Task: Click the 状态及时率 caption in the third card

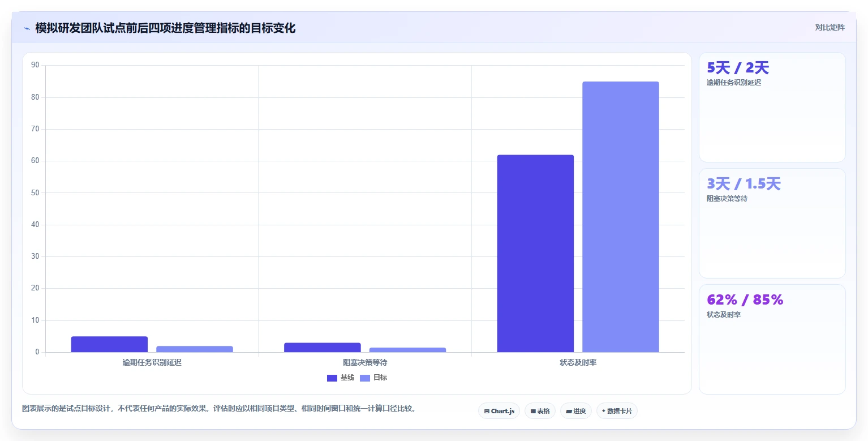Action: click(x=724, y=315)
